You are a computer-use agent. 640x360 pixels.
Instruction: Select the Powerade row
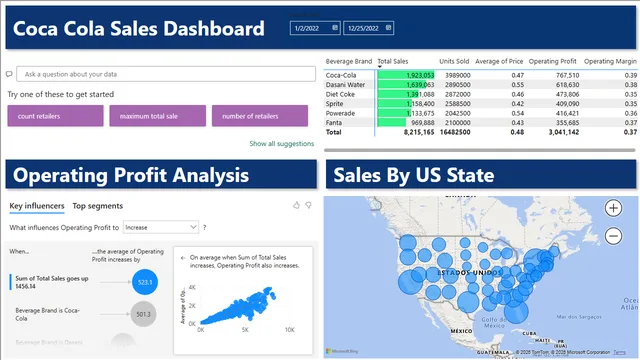click(481, 113)
